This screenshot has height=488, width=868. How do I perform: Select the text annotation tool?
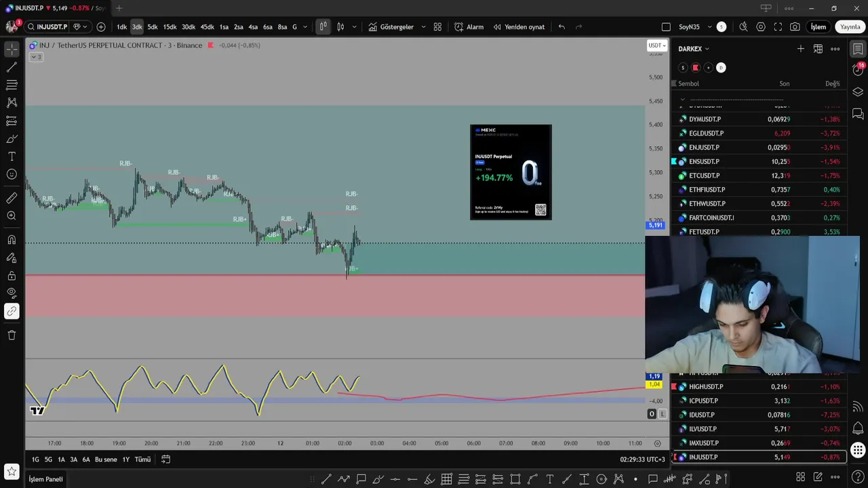(x=12, y=156)
